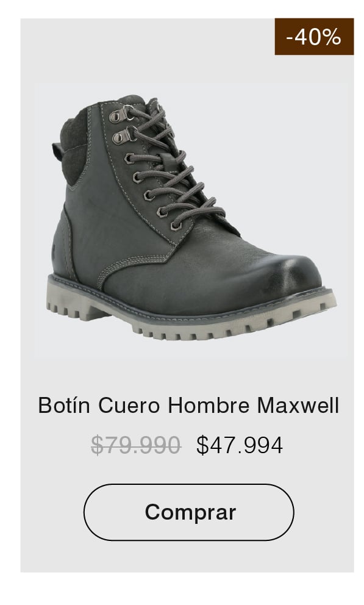364x605 pixels.
Task: Click the bottom metal eyelet on the boot
Action: pos(176,226)
